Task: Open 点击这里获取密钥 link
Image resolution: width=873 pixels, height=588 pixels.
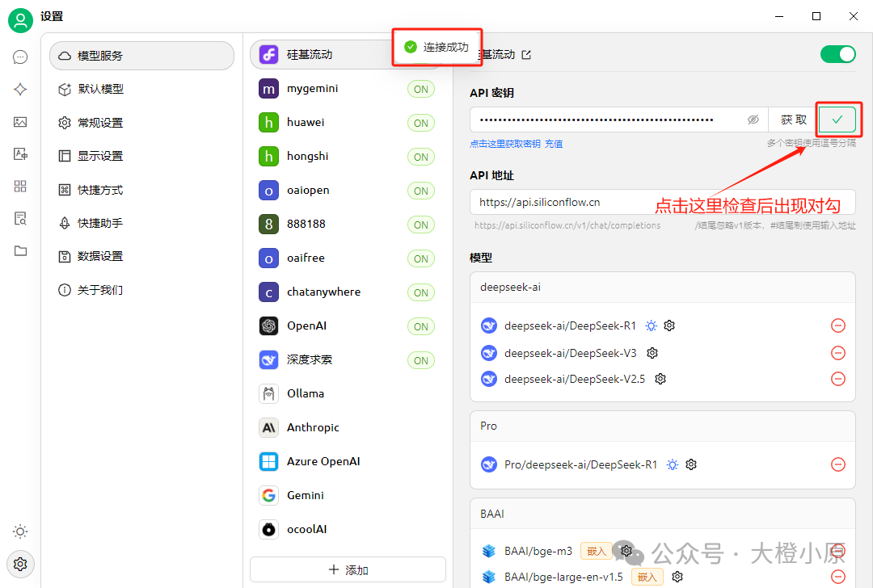Action: 505,144
